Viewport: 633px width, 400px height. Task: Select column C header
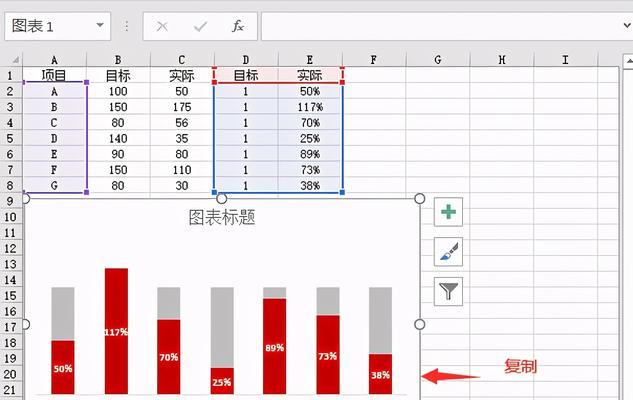point(182,60)
